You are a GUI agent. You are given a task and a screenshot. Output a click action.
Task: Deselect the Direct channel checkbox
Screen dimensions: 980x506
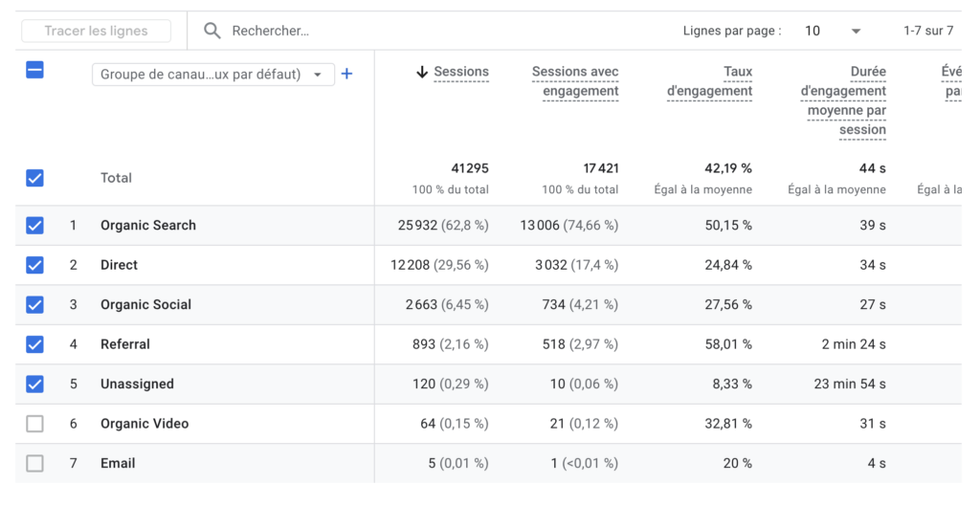click(x=34, y=265)
